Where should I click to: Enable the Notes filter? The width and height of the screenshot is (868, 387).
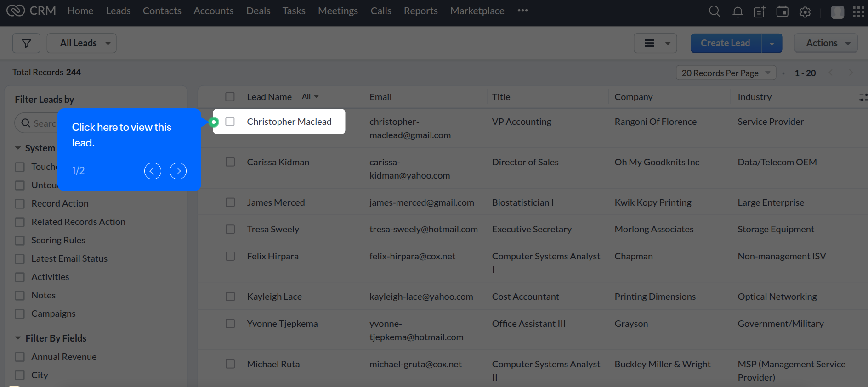(20, 296)
